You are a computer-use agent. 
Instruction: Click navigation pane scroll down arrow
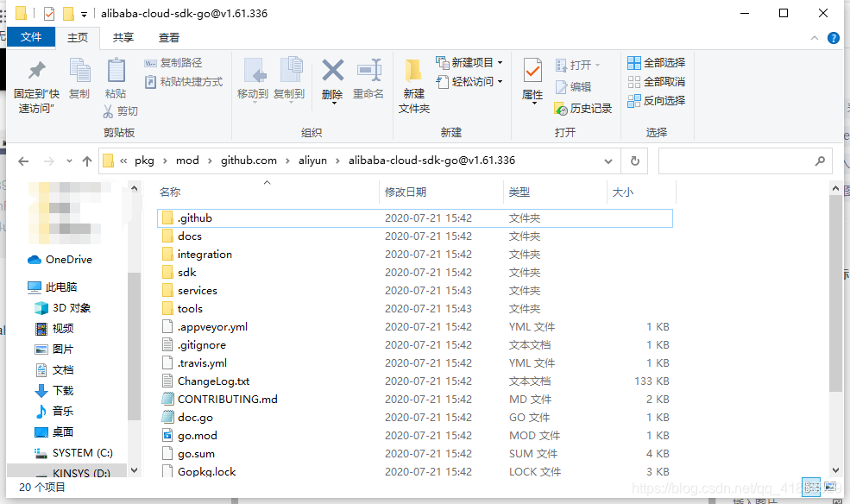tap(134, 470)
